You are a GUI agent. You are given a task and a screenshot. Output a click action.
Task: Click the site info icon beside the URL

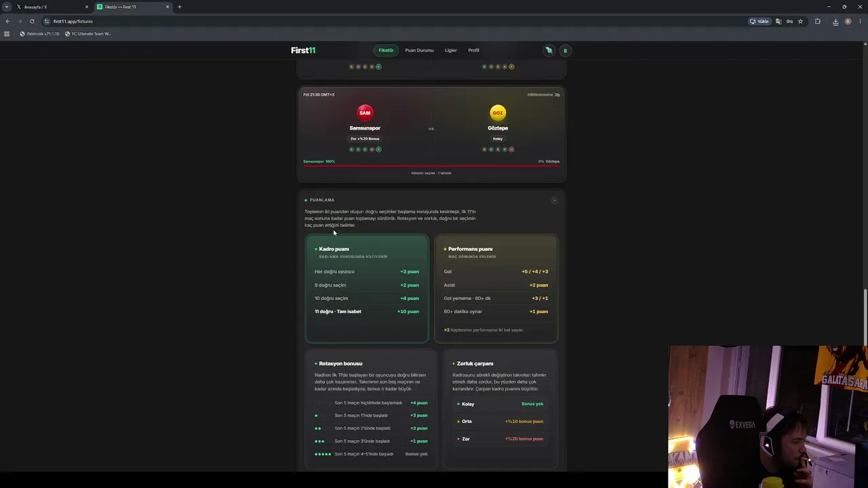[46, 21]
